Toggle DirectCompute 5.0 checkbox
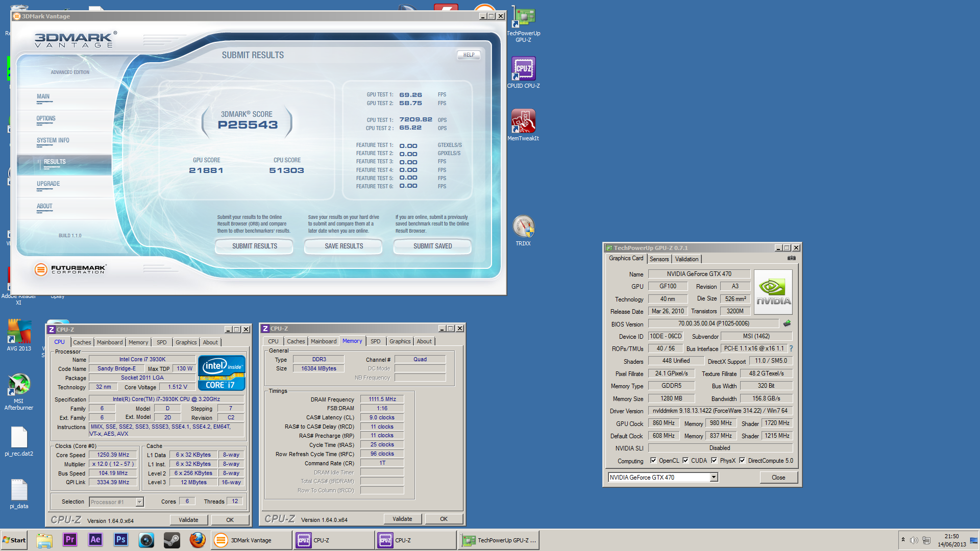This screenshot has width=980, height=551. (742, 460)
